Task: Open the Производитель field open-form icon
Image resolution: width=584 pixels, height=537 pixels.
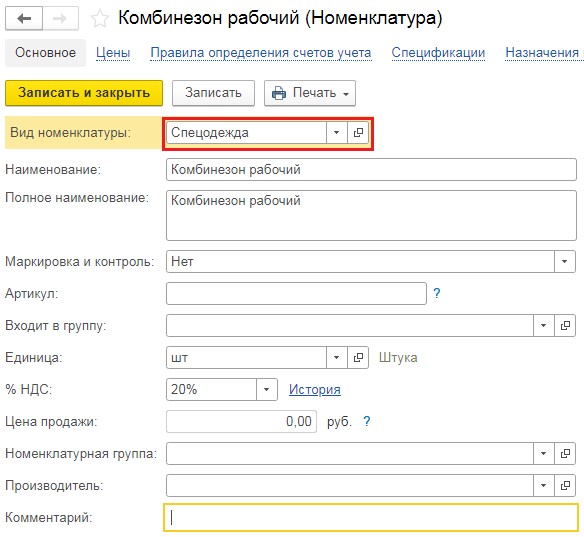Action: click(565, 486)
